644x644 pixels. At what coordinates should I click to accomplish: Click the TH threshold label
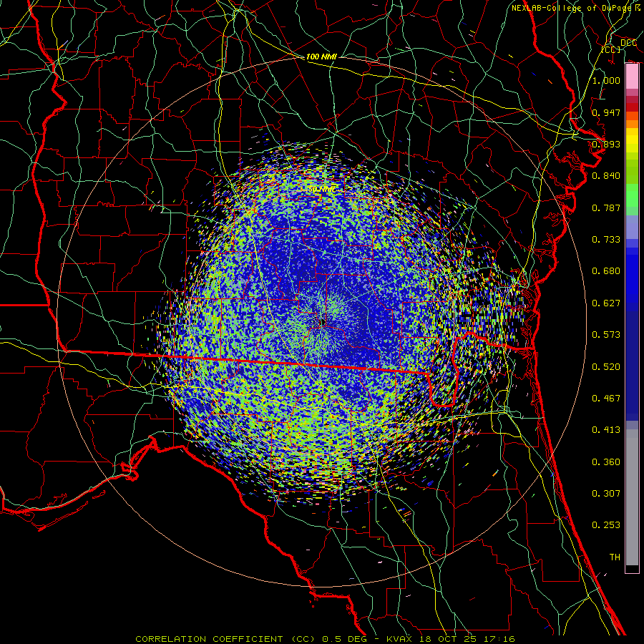click(x=615, y=557)
